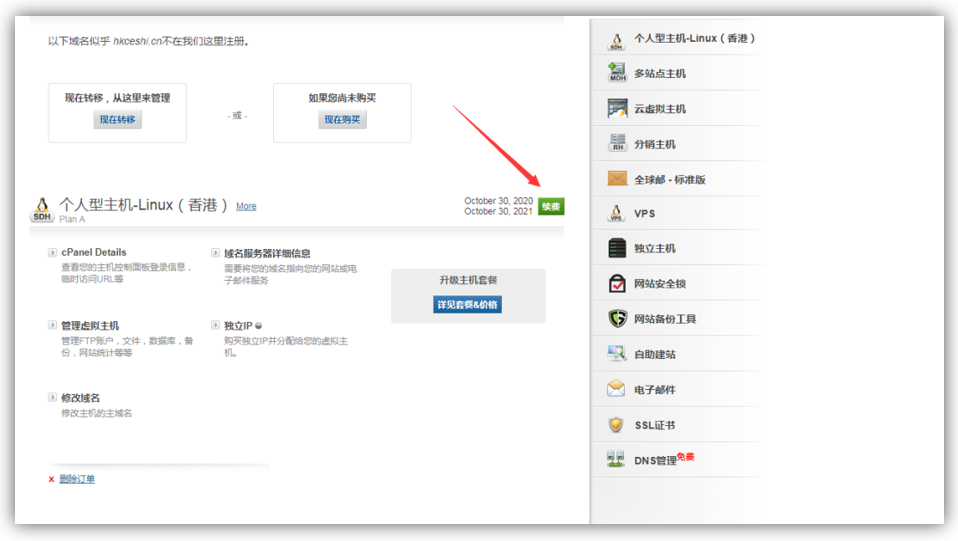Click the 管理虚拟主机 heading
This screenshot has height=541, width=958.
click(x=90, y=326)
